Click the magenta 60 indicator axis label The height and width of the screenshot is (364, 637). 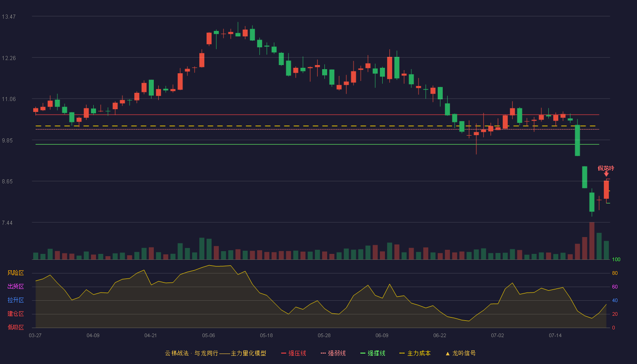tap(615, 287)
